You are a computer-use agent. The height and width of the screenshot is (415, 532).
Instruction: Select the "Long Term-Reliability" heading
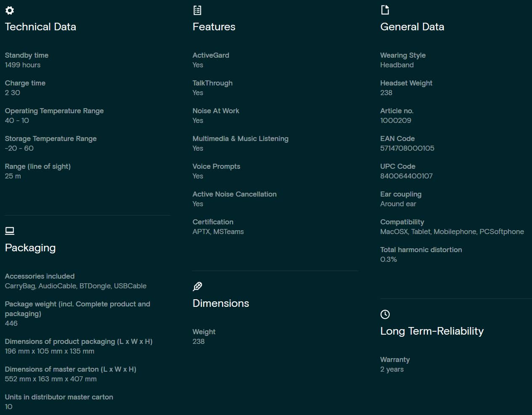432,331
